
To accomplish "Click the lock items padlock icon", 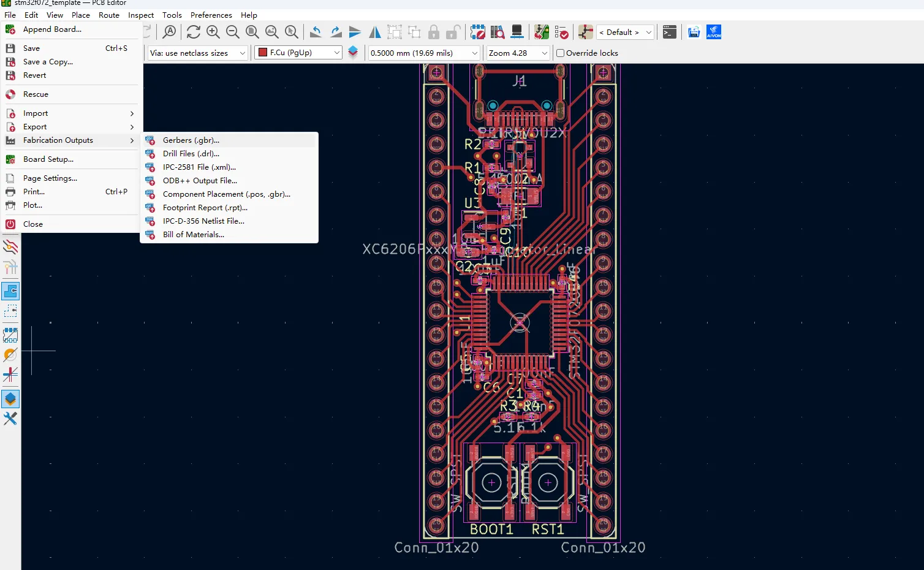I will [434, 32].
